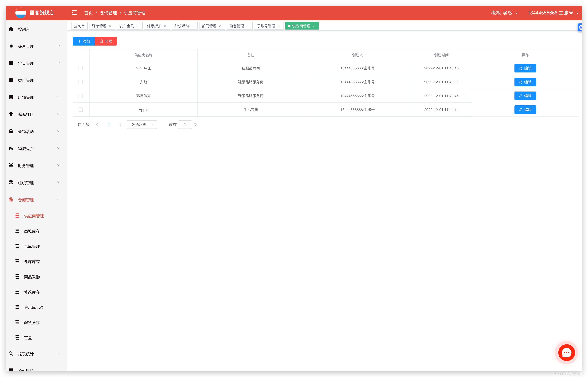
Task: Close the 订单管理 tab with its x
Action: coord(110,26)
